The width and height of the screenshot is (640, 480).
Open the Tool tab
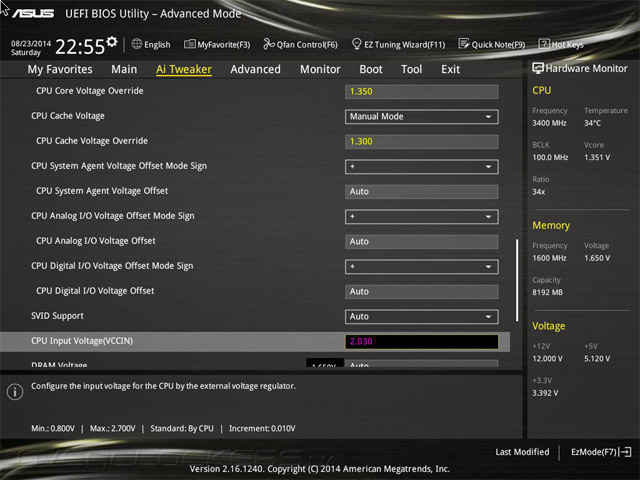411,69
